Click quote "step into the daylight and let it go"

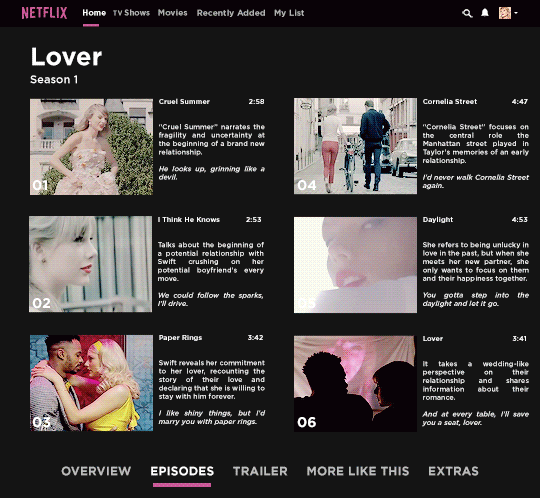tap(476, 299)
